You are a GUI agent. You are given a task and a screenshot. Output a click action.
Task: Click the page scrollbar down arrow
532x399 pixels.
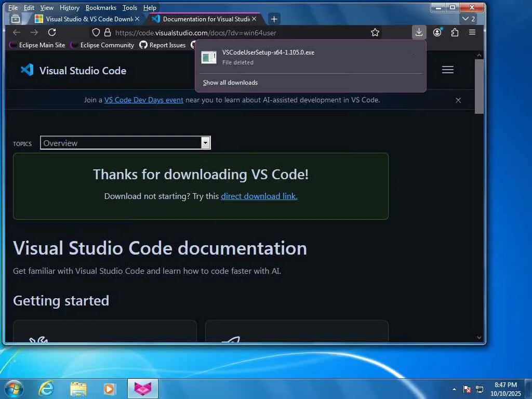click(x=479, y=337)
